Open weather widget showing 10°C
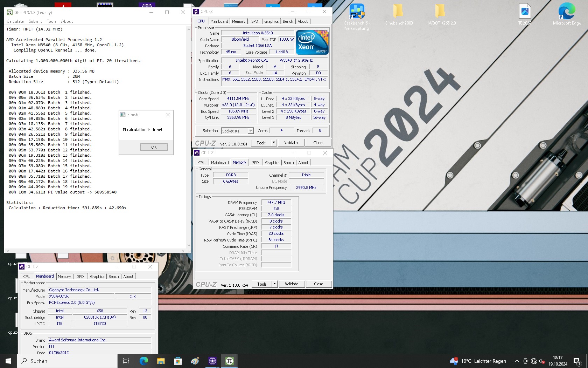The image size is (588, 368). click(x=478, y=361)
